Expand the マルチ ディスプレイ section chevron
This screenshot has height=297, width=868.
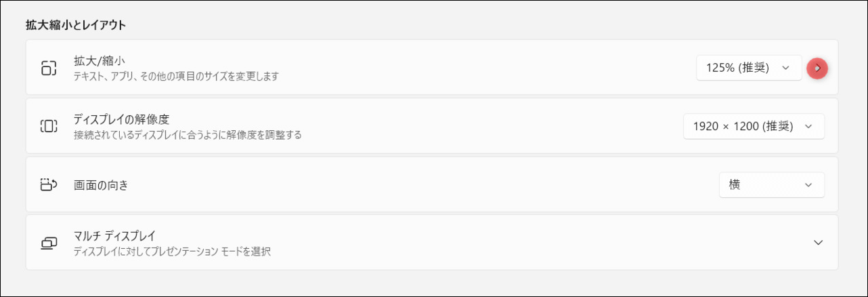click(x=818, y=243)
